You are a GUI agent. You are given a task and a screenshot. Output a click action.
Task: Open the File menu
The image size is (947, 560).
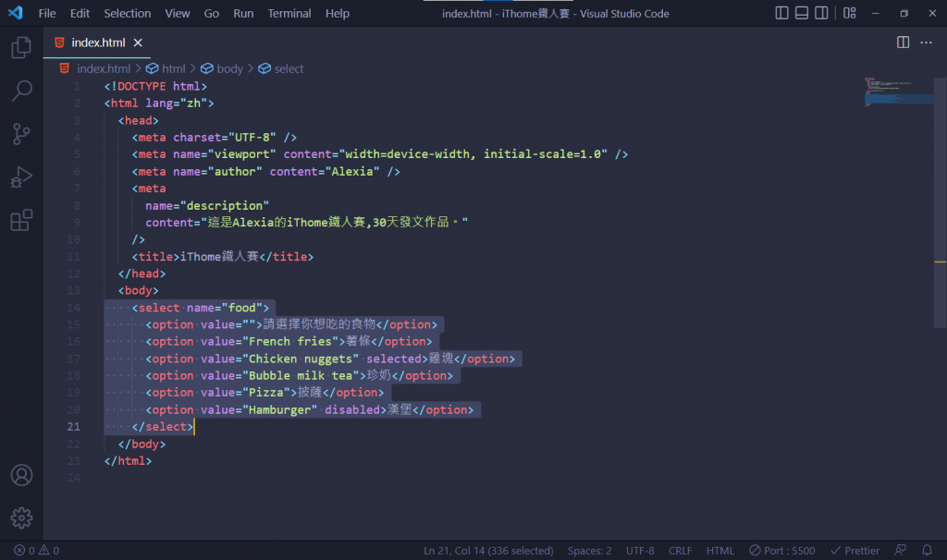[47, 13]
